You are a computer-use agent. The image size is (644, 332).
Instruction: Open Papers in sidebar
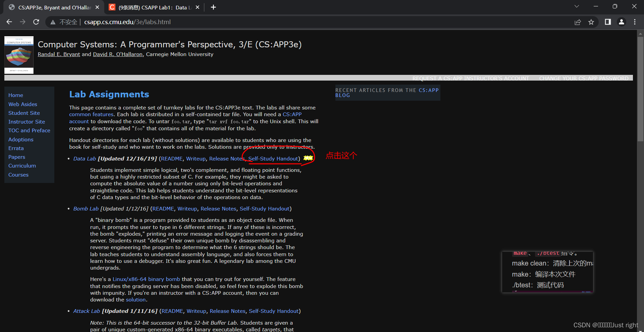click(17, 157)
